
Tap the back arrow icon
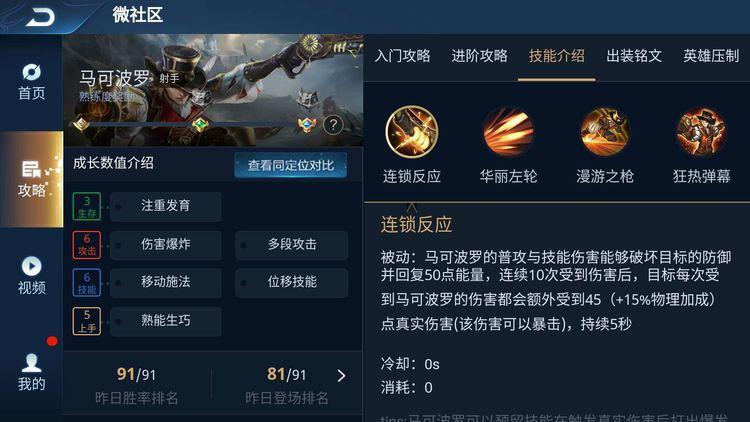41,18
